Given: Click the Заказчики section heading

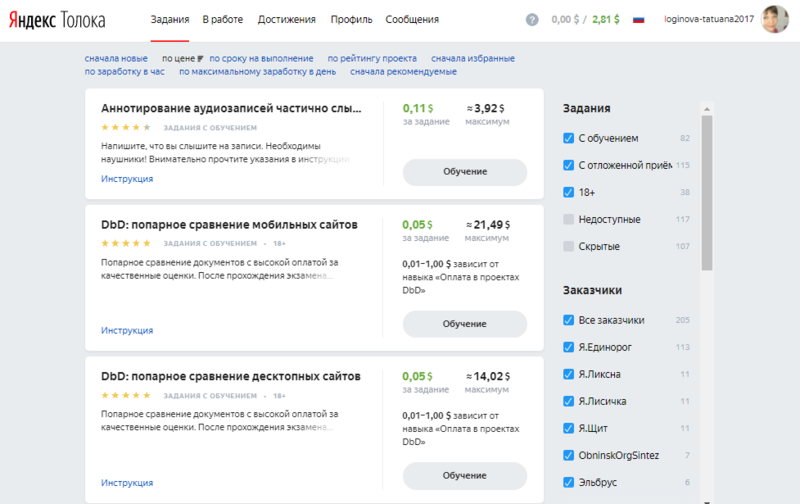Looking at the screenshot, I should 592,290.
